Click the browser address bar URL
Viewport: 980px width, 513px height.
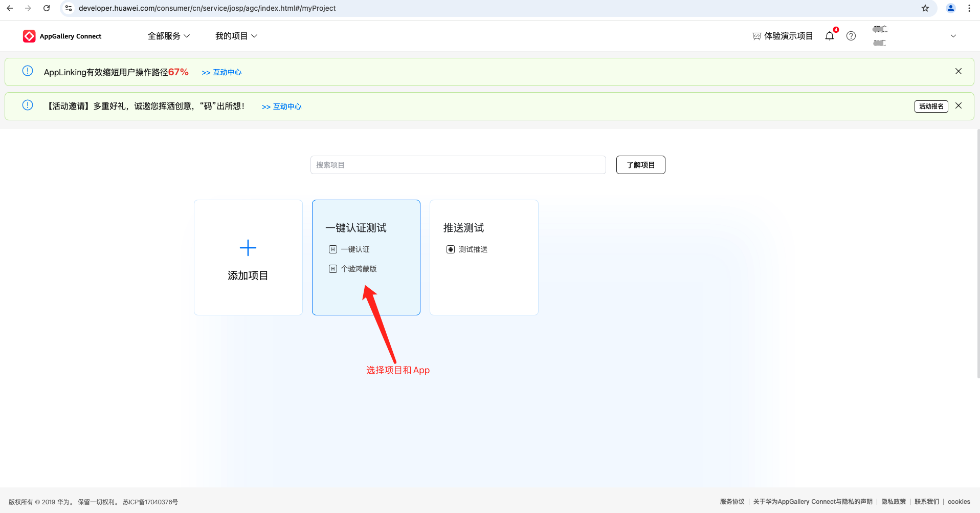coord(207,8)
